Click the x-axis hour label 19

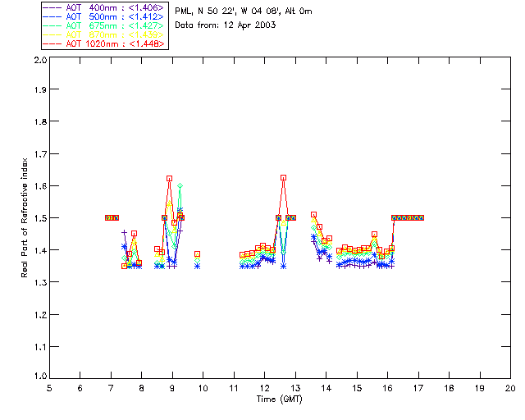(x=480, y=388)
